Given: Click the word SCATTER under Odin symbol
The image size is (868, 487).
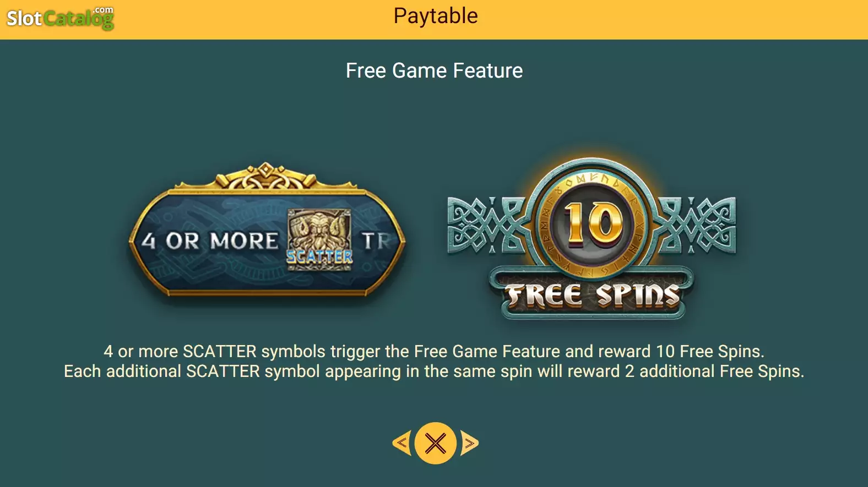Looking at the screenshot, I should 319,256.
